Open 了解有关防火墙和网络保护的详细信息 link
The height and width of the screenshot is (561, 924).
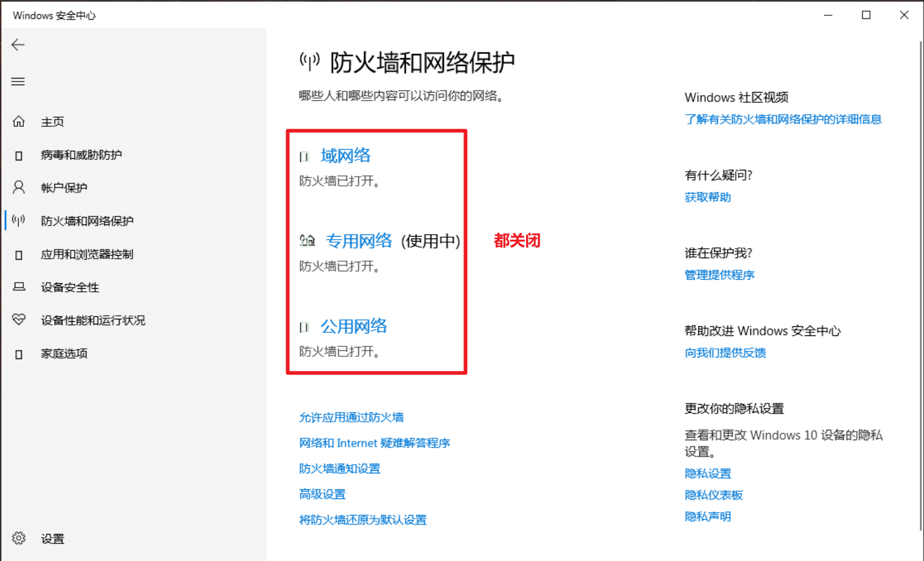783,120
